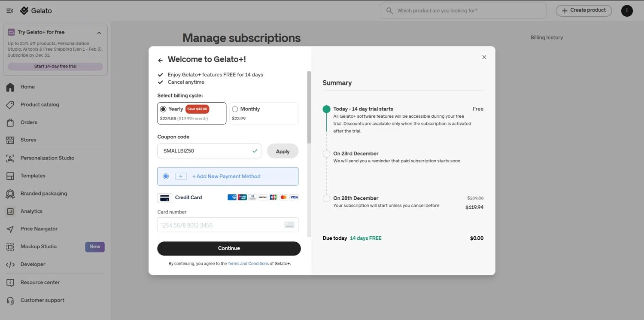Click the dialog's vertical scrollbar
Viewport: 644px width, 320px height.
click(x=309, y=107)
